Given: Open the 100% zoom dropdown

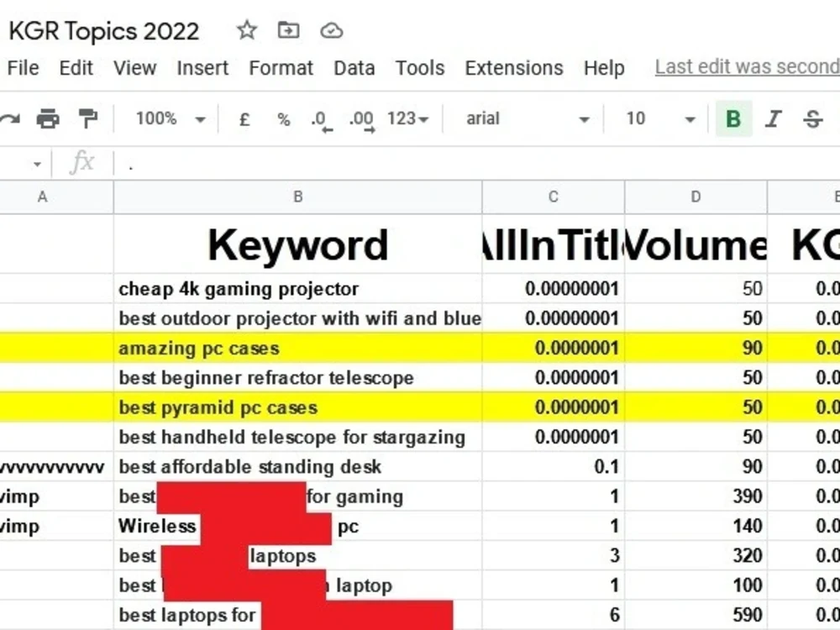Looking at the screenshot, I should click(171, 118).
